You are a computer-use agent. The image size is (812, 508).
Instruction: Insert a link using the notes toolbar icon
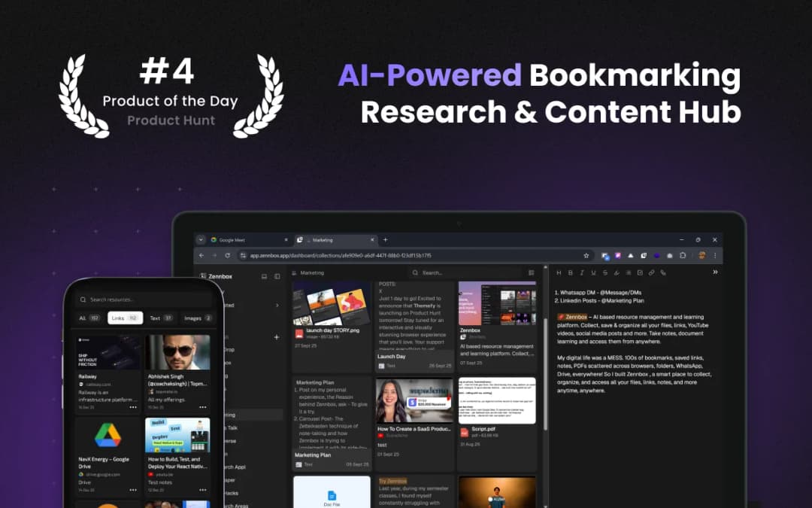(x=651, y=272)
